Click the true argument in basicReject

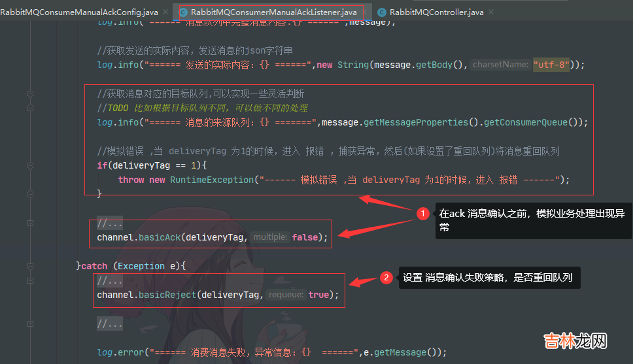click(x=318, y=295)
